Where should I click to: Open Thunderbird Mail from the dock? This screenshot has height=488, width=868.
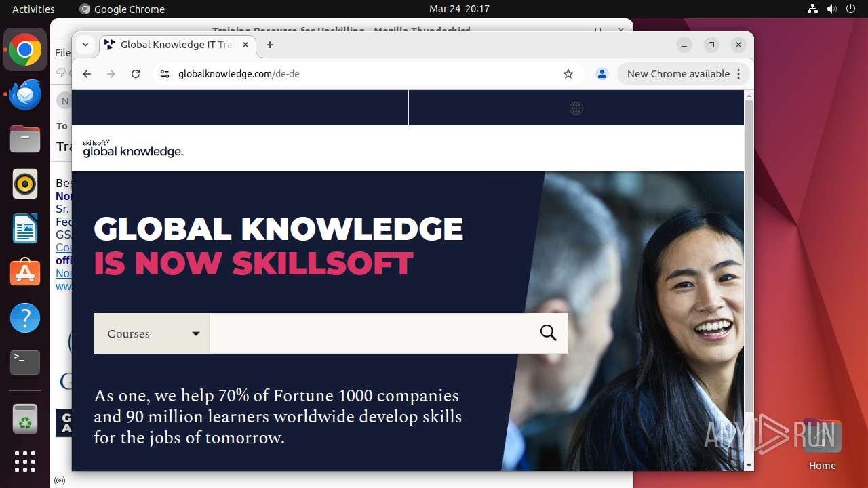pyautogui.click(x=25, y=95)
